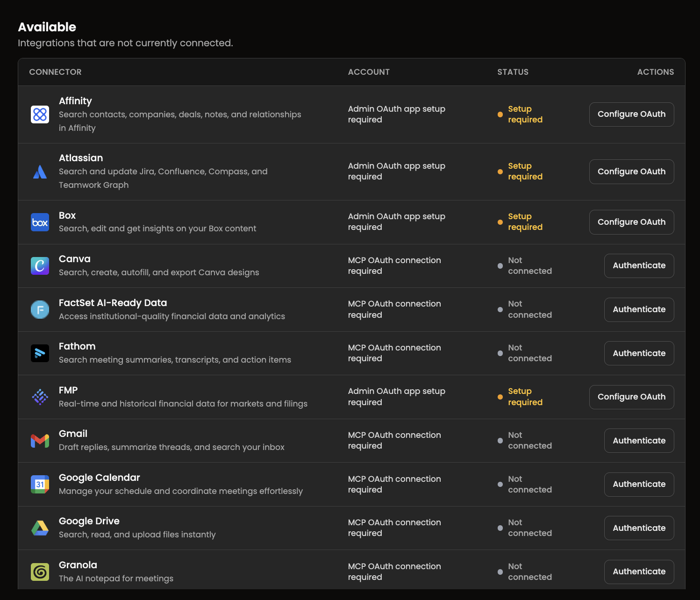Click Gmail description about drafting replies
This screenshot has height=600, width=700.
pos(171,447)
